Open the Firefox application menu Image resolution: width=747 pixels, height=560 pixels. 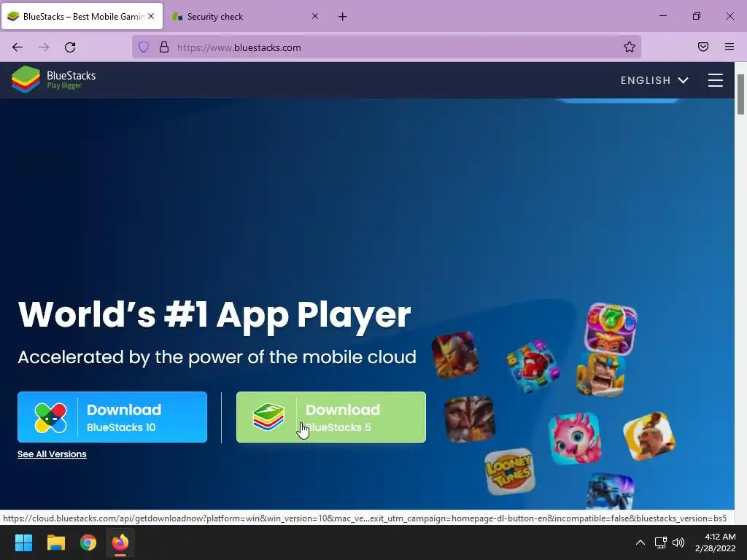729,47
